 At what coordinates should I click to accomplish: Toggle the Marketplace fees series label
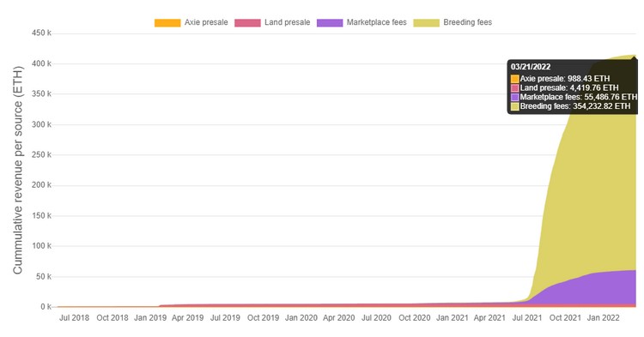tap(376, 22)
